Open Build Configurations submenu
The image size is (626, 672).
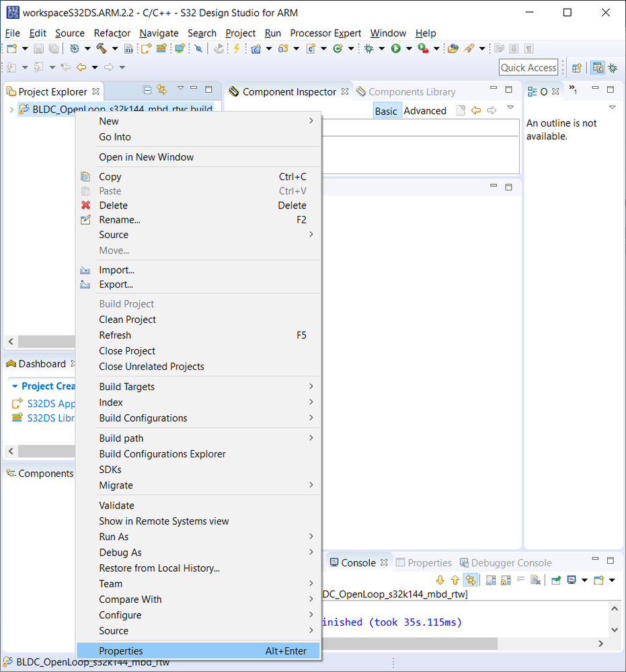(198, 418)
